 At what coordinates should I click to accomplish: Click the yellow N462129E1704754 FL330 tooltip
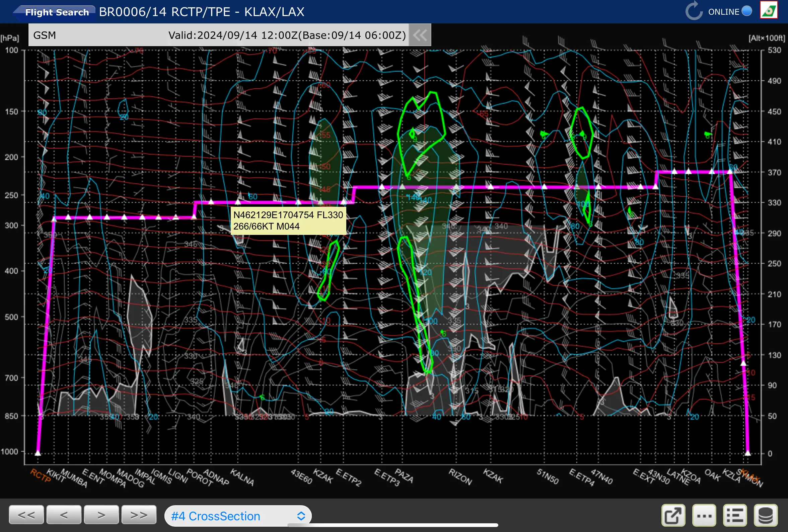tap(288, 220)
